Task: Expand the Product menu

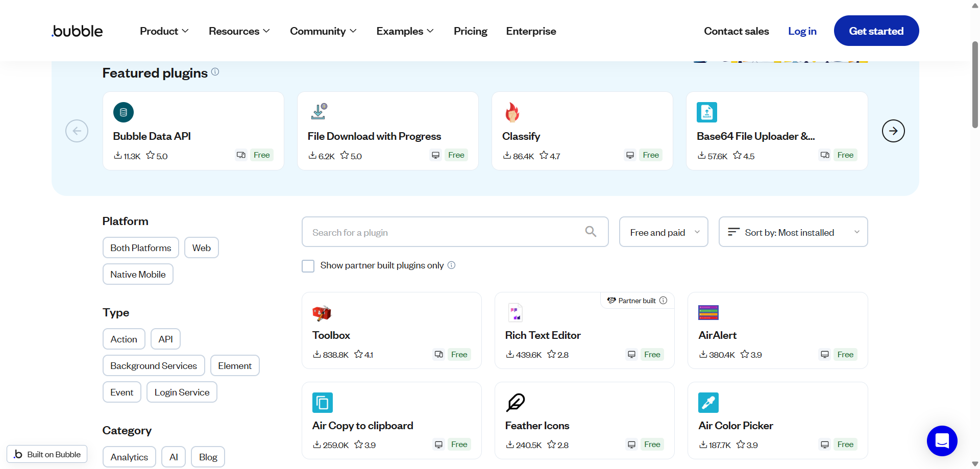Action: (x=164, y=31)
